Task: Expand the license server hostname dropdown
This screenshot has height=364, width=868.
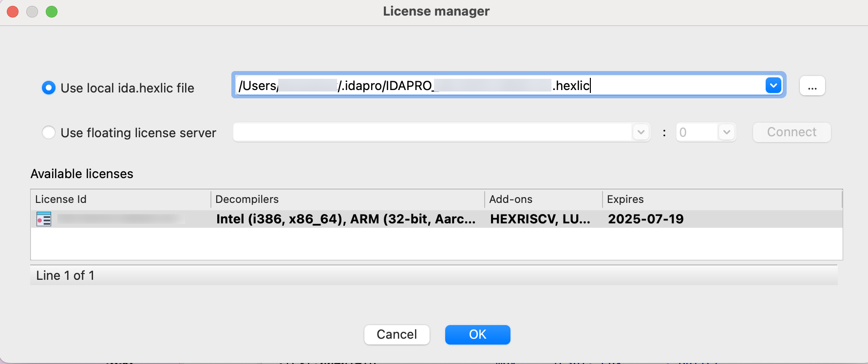Action: point(641,132)
